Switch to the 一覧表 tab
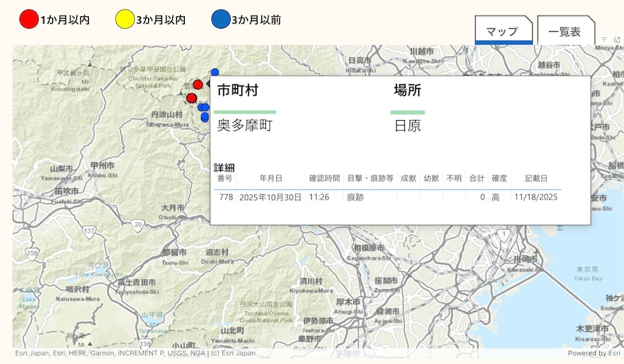Screen dimensions: 624x364 click(565, 32)
